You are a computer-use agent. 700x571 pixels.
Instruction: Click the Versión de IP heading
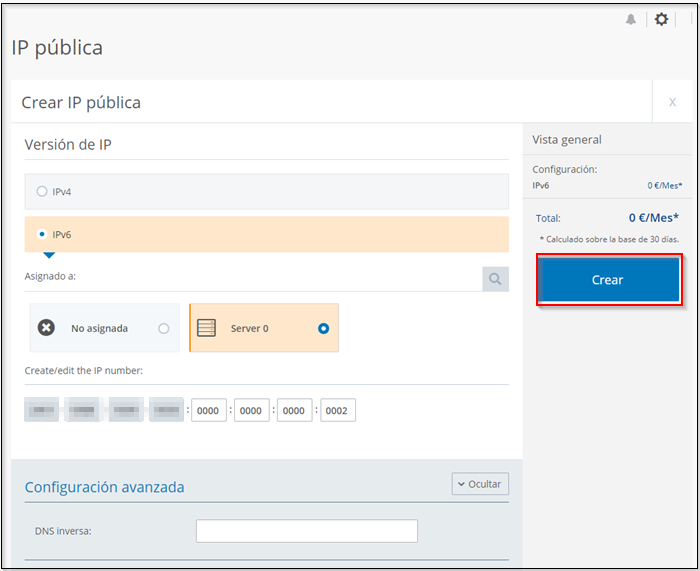[x=68, y=145]
